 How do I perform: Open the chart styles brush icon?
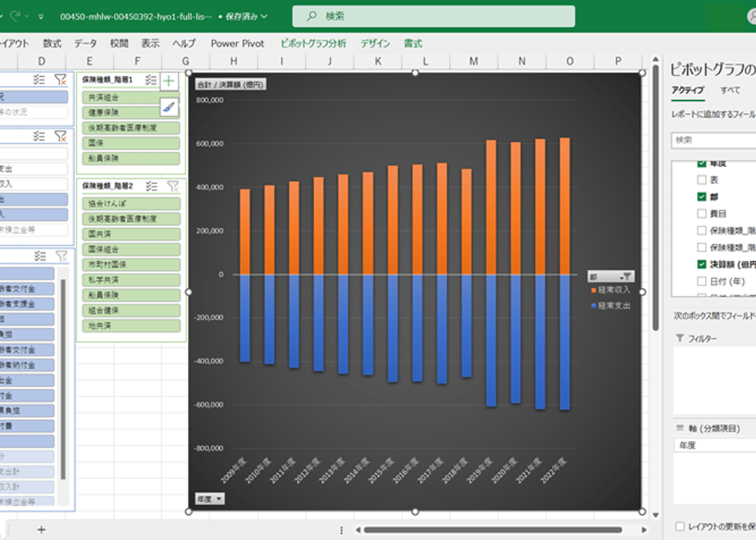pos(169,107)
